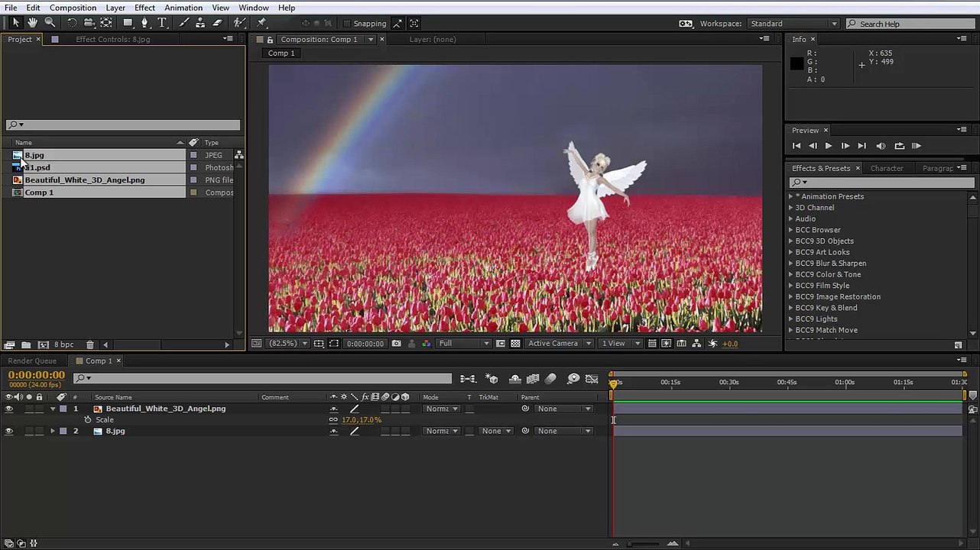Click the snapshot camera icon in viewer
This screenshot has height=550, width=980.
pyautogui.click(x=396, y=344)
